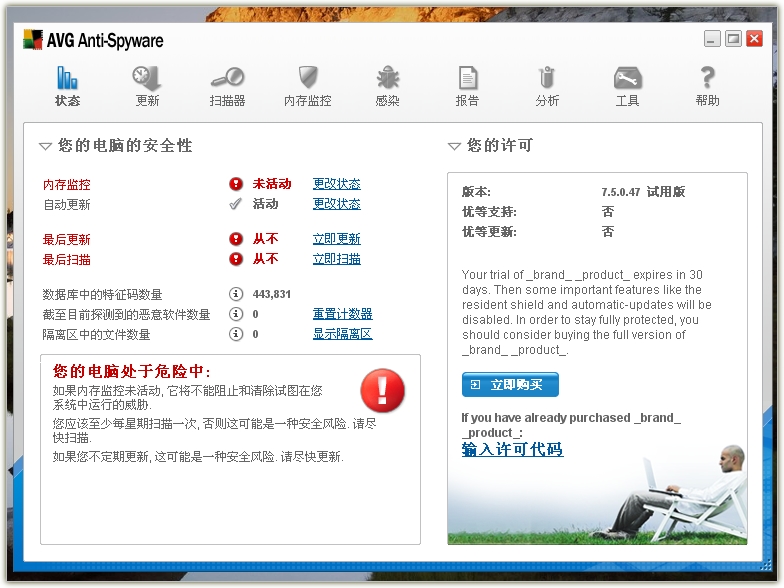This screenshot has width=784, height=588.
Task: Click the 立即购买 buy button
Action: pos(510,384)
